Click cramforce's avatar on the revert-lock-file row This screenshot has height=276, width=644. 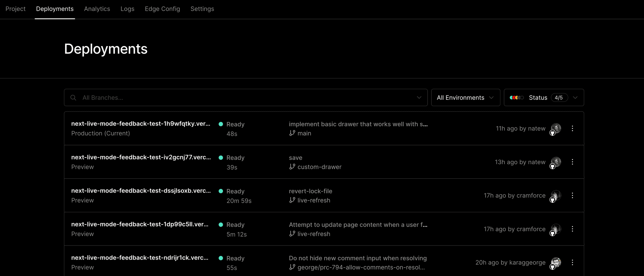pyautogui.click(x=556, y=195)
